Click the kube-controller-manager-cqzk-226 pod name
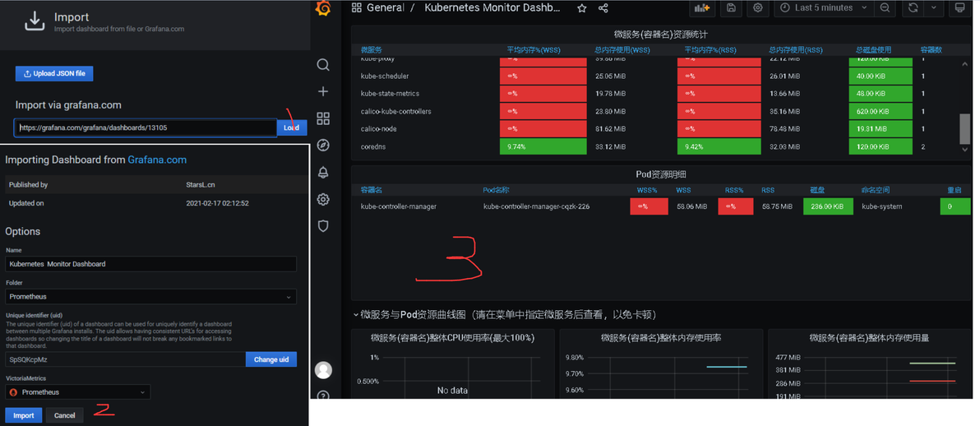The height and width of the screenshot is (426, 980). (x=536, y=206)
